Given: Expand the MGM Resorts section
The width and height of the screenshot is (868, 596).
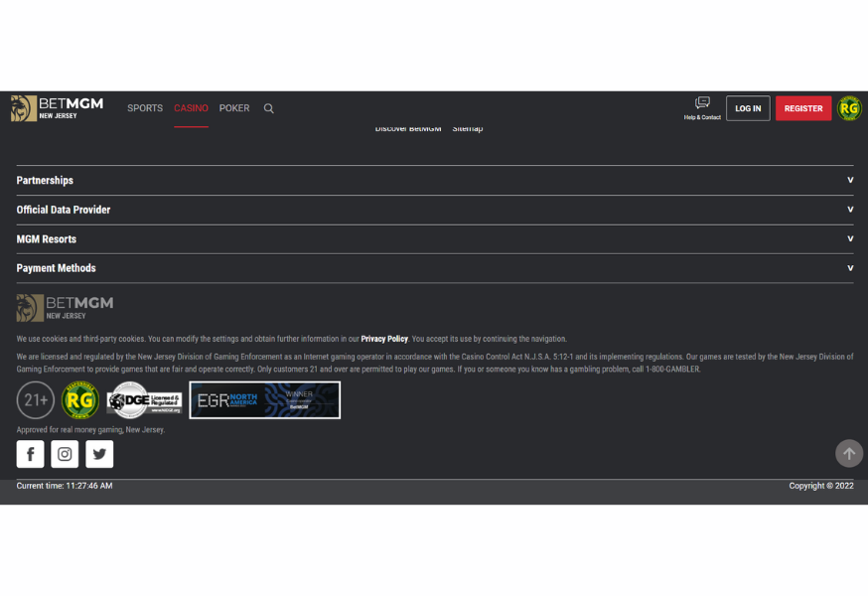Looking at the screenshot, I should (435, 238).
